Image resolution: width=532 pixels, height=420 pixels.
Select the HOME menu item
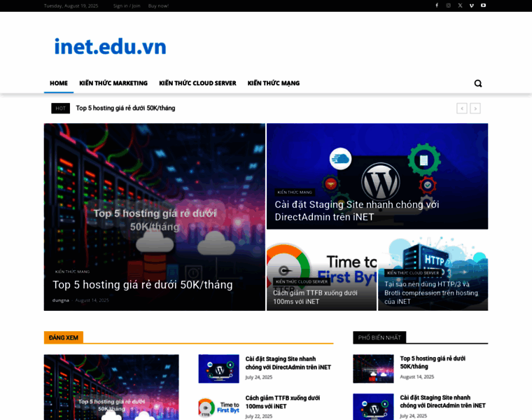(x=59, y=83)
